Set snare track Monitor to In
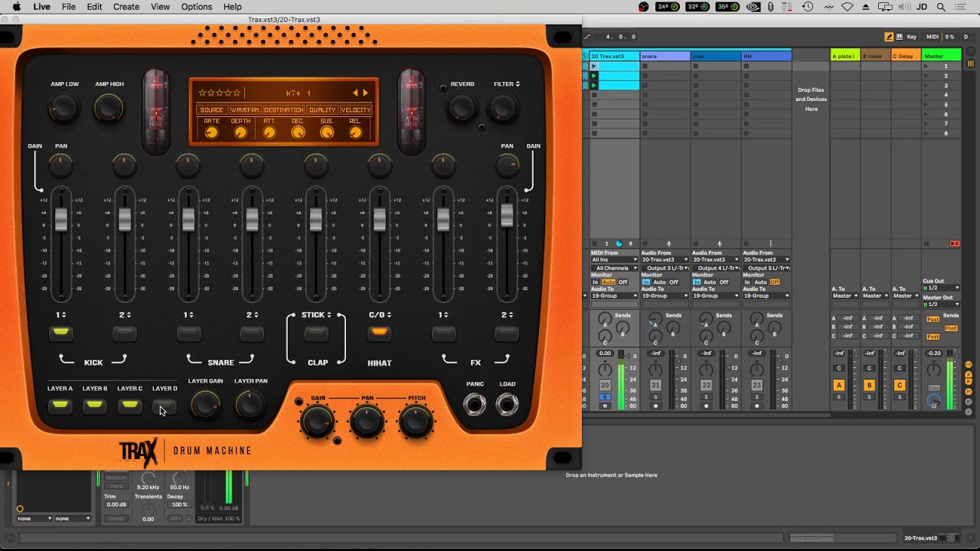 645,282
